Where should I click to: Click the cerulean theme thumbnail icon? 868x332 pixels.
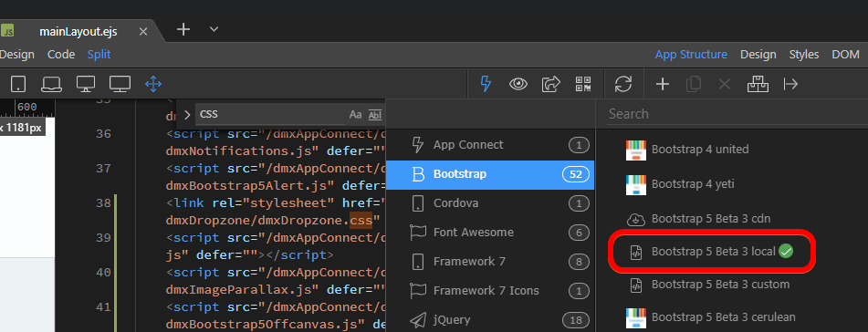636,318
